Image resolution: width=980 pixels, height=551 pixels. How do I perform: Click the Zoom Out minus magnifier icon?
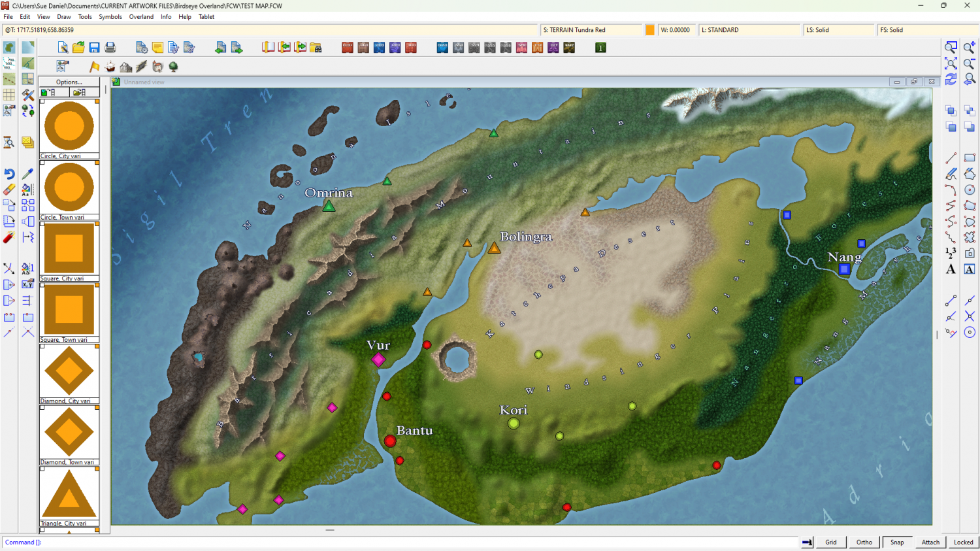970,63
